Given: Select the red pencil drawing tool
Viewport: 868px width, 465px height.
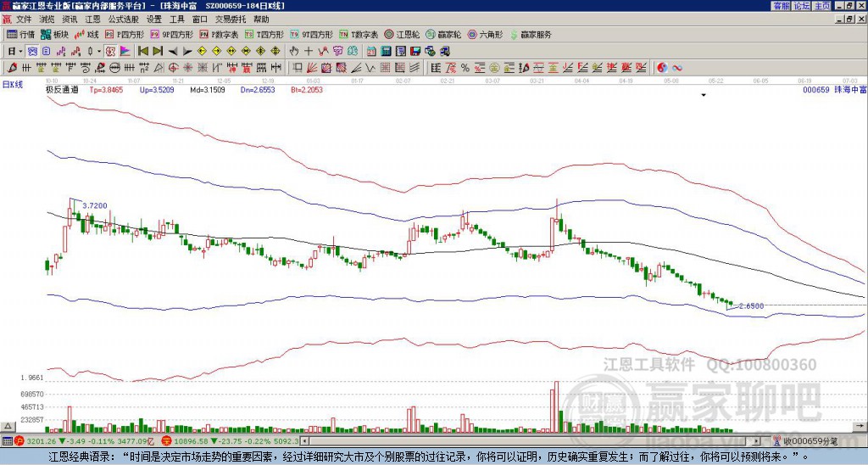Looking at the screenshot, I should pos(11,68).
